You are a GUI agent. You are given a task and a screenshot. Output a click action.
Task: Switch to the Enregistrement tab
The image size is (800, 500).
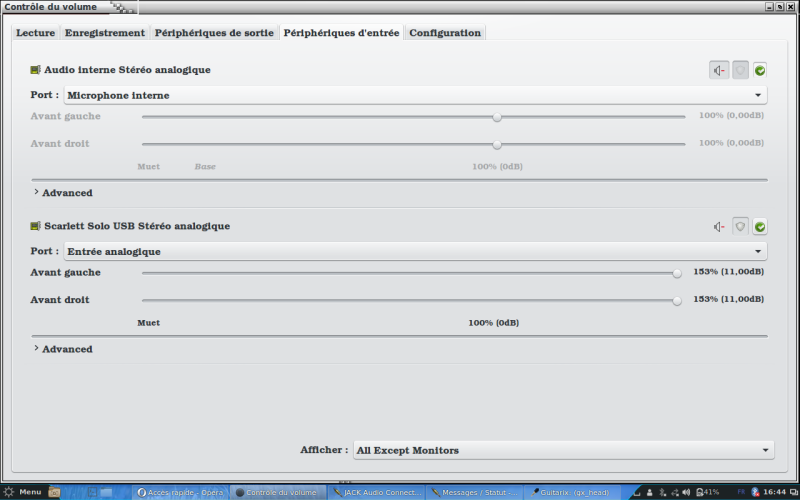pos(105,33)
